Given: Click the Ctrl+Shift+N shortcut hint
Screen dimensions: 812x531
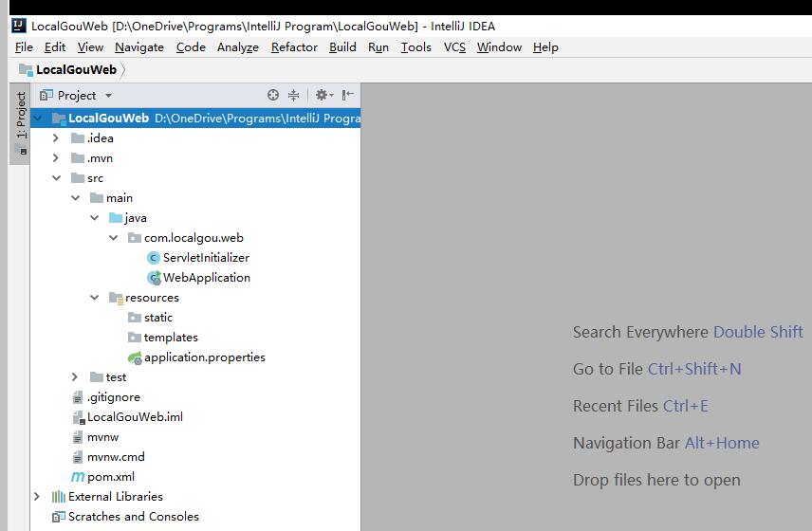Looking at the screenshot, I should [x=694, y=369].
